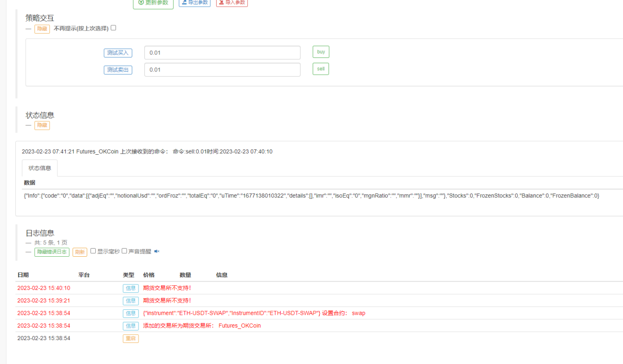Toggle the 声音提醒 sound alert checkbox
Screen dimensions: 623x364
pos(125,251)
